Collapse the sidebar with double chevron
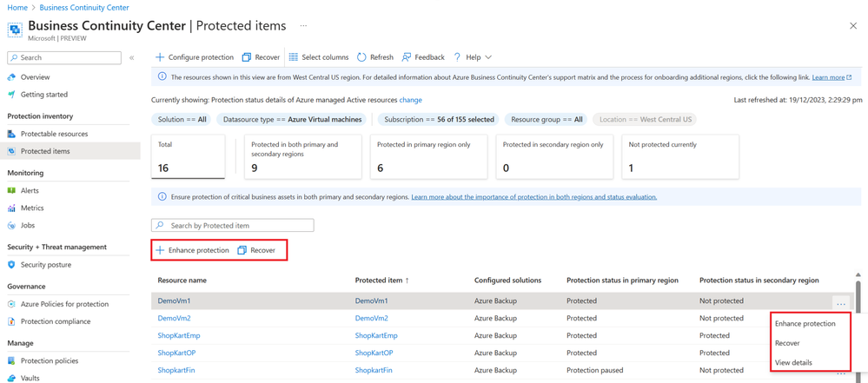The width and height of the screenshot is (868, 383). coord(132,57)
